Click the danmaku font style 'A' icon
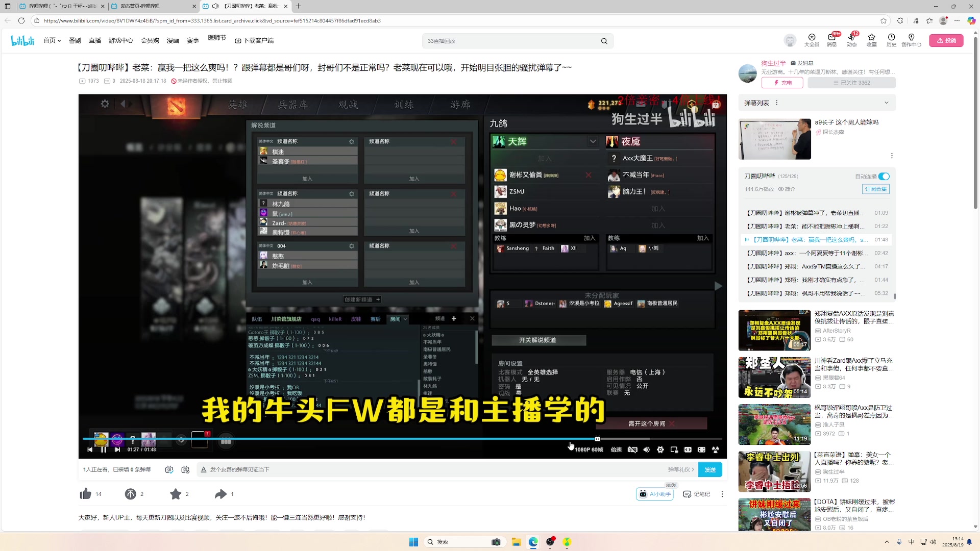The width and height of the screenshot is (980, 551). coord(204,469)
